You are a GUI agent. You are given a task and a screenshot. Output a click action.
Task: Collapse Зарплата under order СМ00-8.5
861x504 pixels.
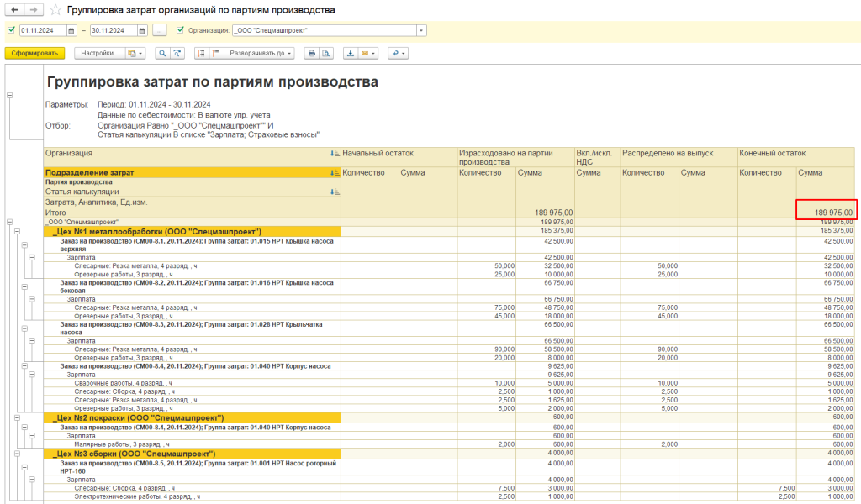(32, 480)
